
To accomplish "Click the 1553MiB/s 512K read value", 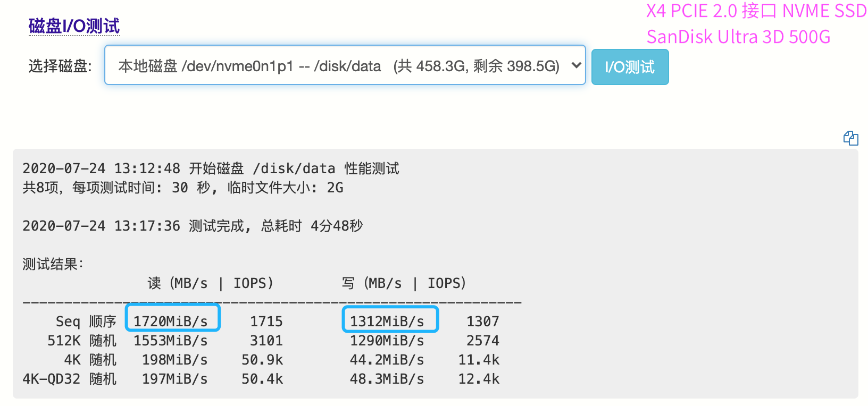I will [170, 341].
